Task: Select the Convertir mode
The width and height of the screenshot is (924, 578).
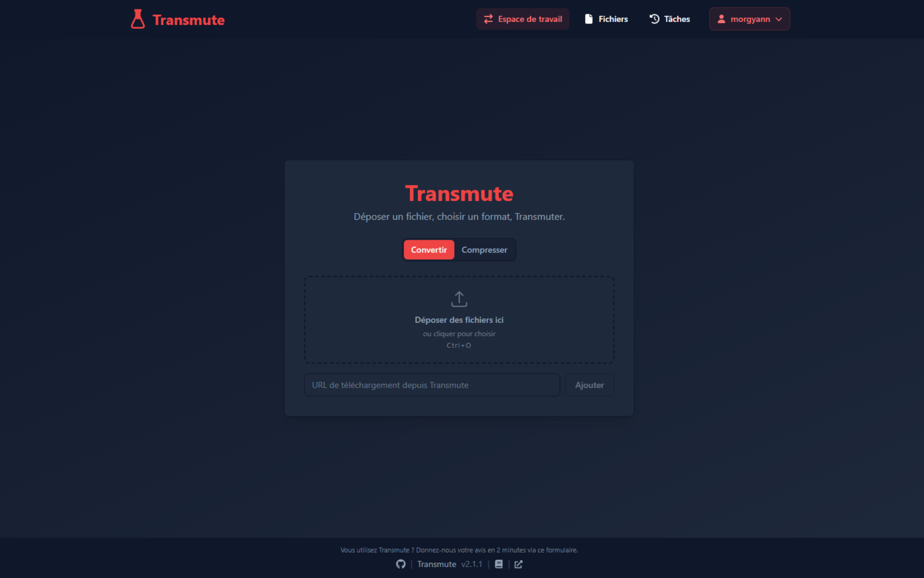Action: 428,250
